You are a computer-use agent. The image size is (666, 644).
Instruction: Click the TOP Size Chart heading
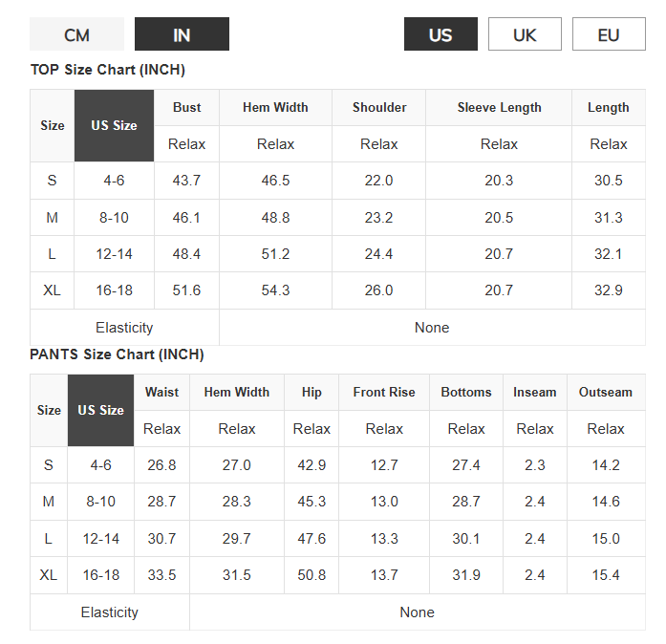click(108, 70)
